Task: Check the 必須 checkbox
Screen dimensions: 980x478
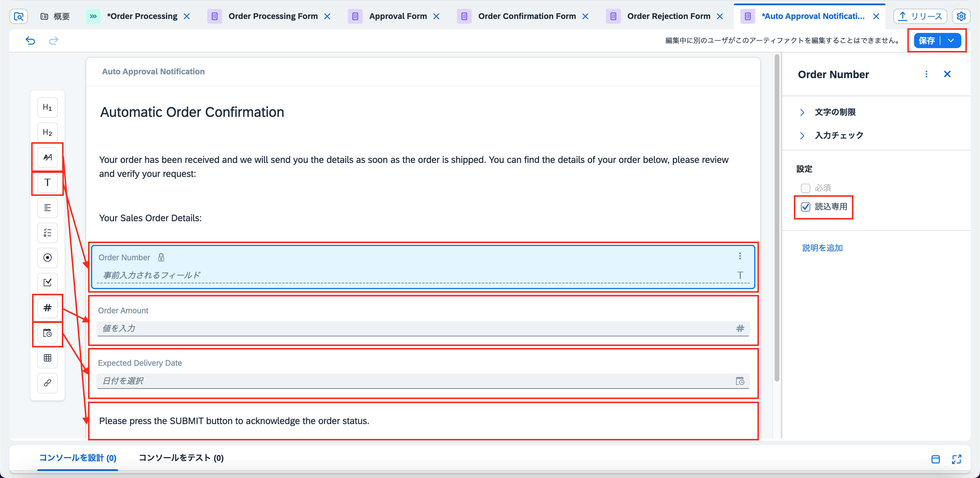Action: pyautogui.click(x=805, y=188)
